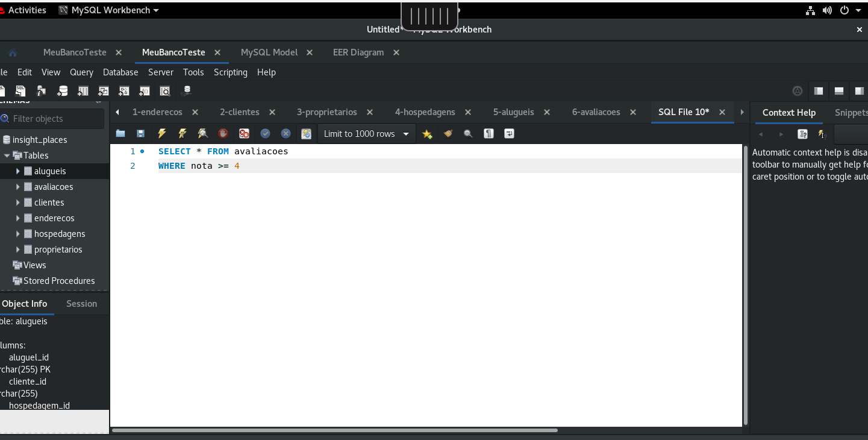Viewport: 868px width, 440px height.
Task: Switch to the Session tab
Action: pos(81,304)
